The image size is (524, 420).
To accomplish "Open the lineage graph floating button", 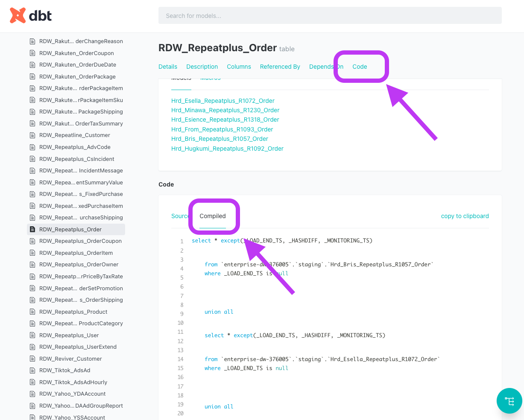I will [x=509, y=401].
